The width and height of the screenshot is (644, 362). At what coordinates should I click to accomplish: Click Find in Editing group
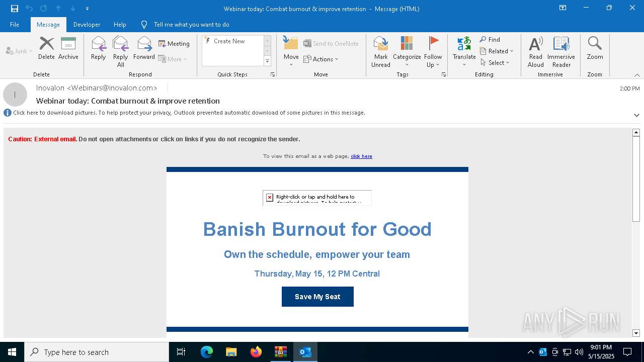coord(490,40)
